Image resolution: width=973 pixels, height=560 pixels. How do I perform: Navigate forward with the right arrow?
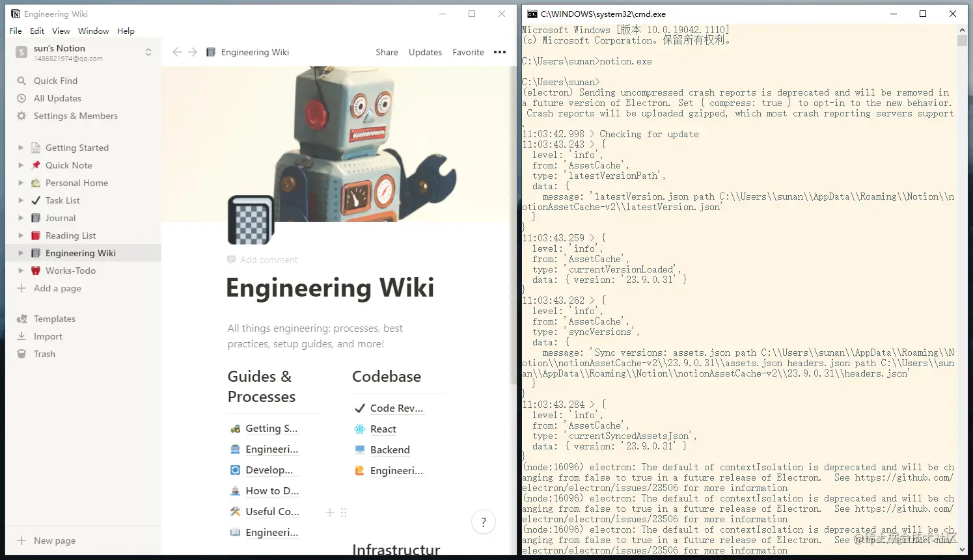(193, 52)
